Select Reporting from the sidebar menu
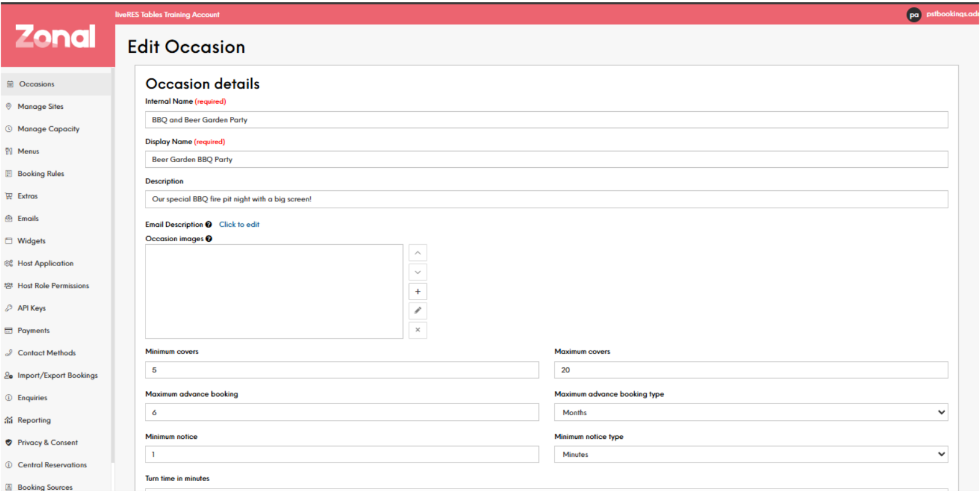This screenshot has height=491, width=980. [x=34, y=420]
